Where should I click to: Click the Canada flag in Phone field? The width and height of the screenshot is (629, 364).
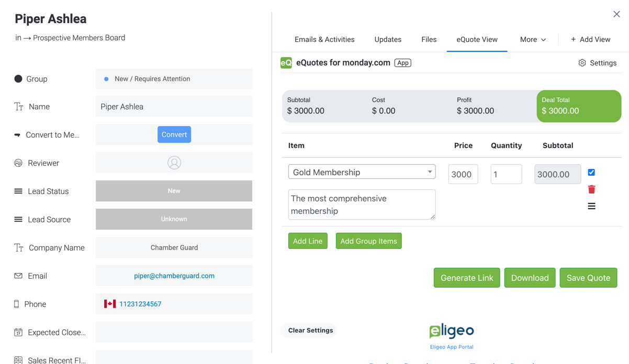(110, 304)
